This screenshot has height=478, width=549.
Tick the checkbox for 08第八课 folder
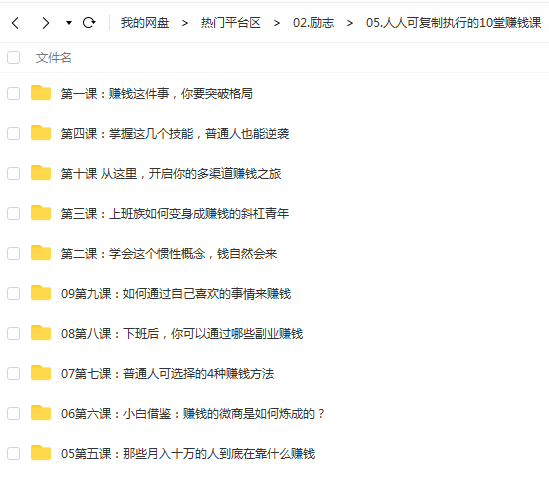tap(14, 333)
